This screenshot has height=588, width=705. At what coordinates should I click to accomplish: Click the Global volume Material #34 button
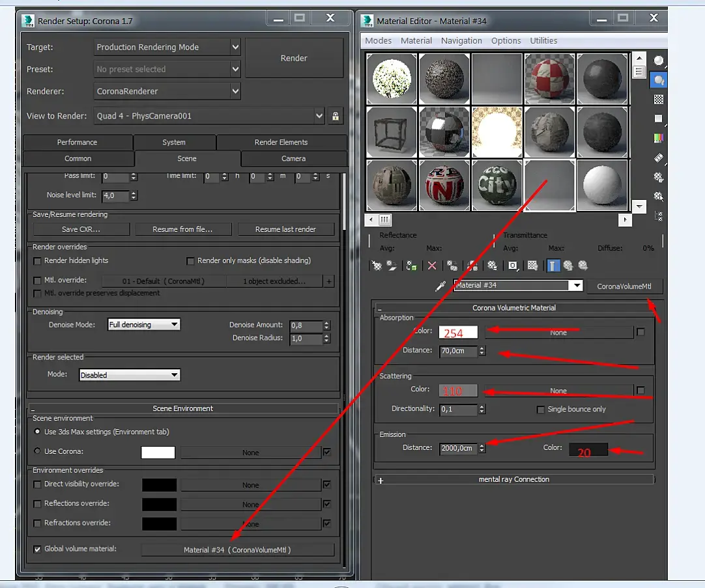pos(237,550)
